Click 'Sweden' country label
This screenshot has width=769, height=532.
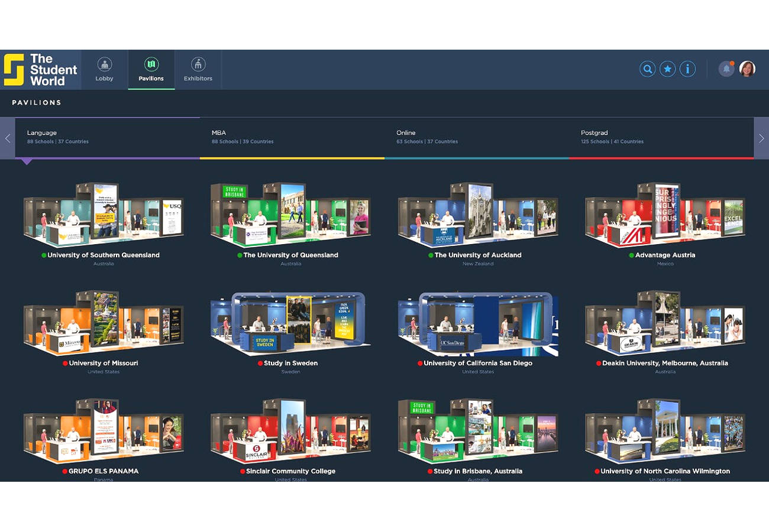[x=291, y=372]
